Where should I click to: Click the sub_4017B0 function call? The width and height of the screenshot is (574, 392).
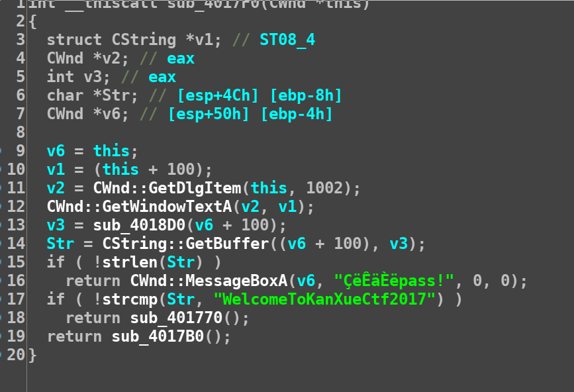pyautogui.click(x=158, y=336)
